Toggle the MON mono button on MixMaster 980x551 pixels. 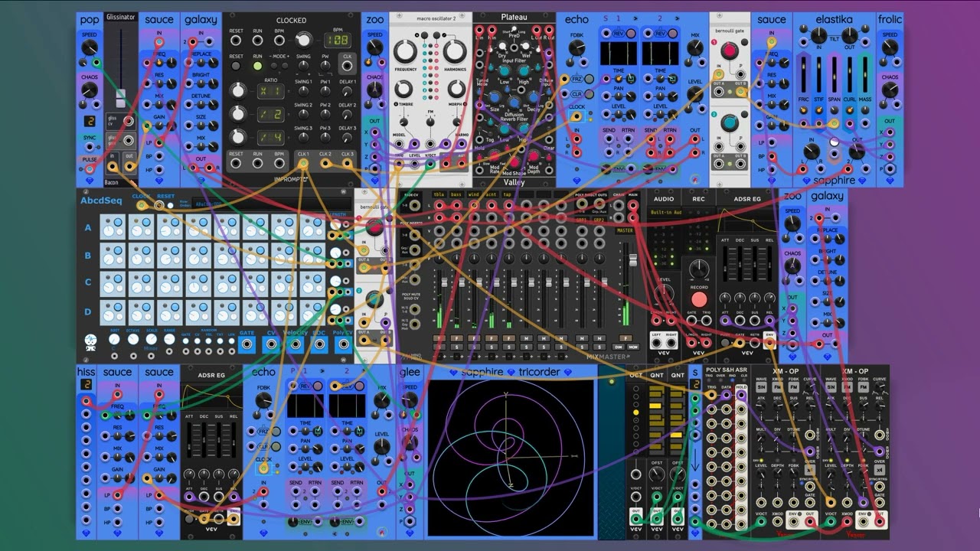tap(632, 347)
